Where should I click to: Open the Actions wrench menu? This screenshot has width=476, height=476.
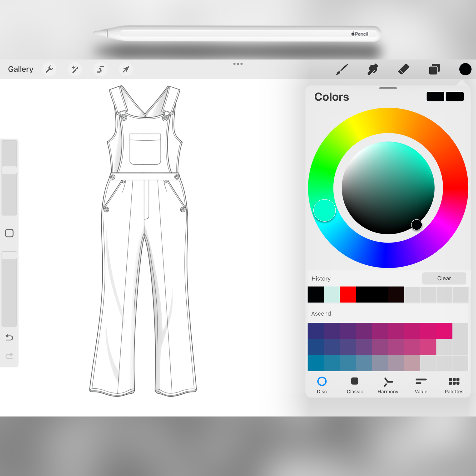pyautogui.click(x=49, y=69)
